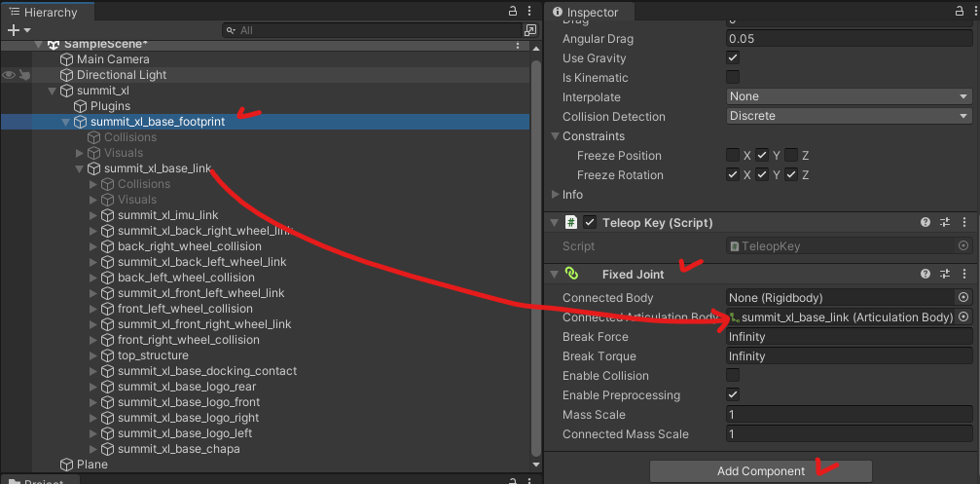The image size is (980, 484).
Task: Toggle Freeze Position Y checkbox
Action: tap(762, 155)
